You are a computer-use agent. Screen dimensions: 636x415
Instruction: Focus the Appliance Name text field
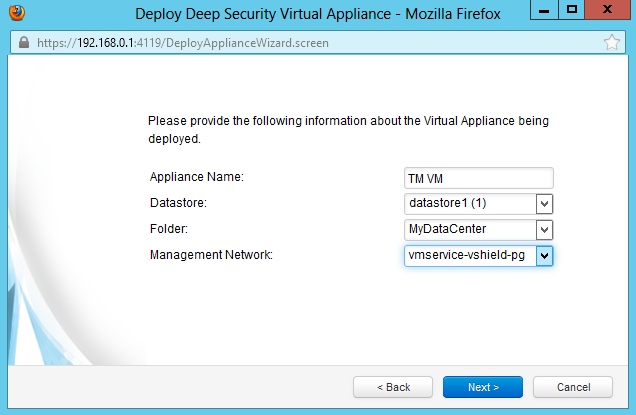tap(478, 178)
